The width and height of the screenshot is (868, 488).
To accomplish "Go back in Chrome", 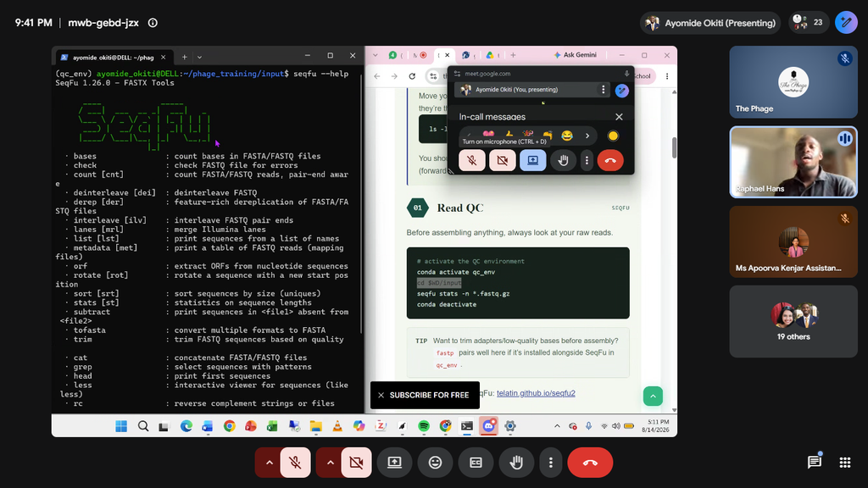I will 377,76.
